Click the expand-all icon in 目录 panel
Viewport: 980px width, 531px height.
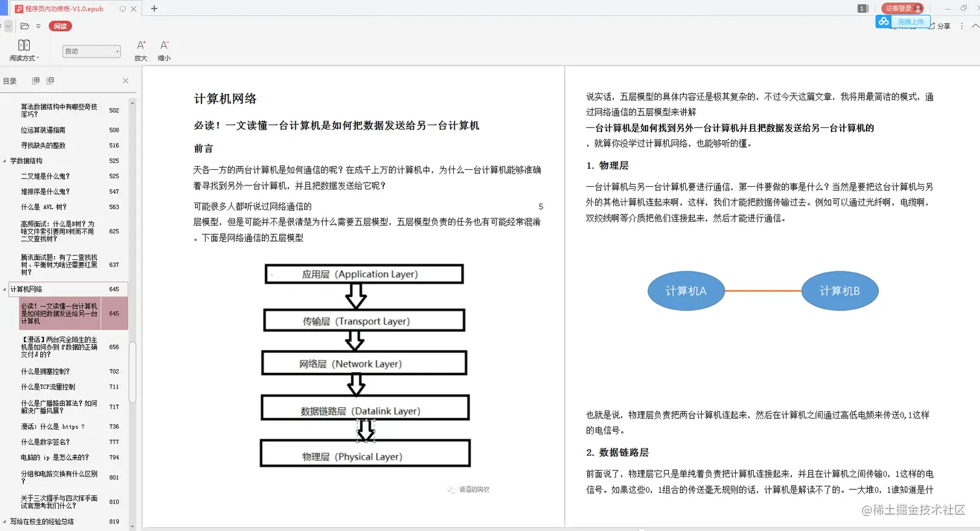coord(36,80)
